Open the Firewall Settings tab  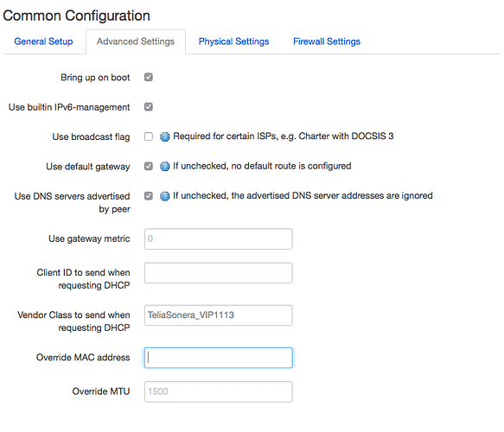[327, 41]
